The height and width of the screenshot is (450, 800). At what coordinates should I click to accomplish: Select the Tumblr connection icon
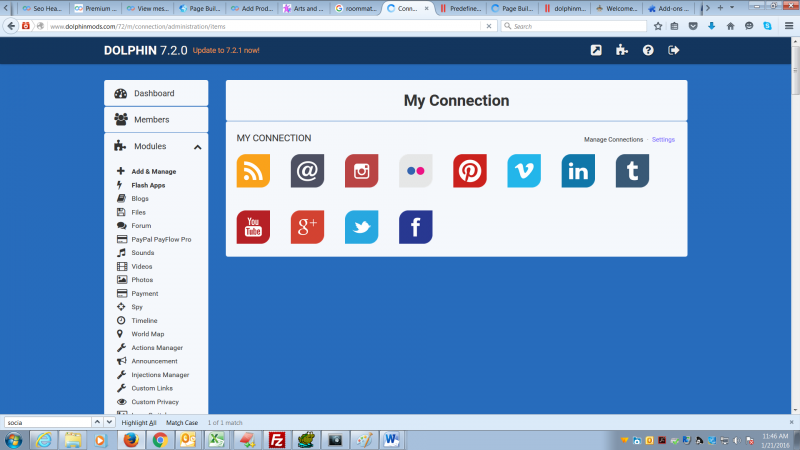(x=632, y=171)
